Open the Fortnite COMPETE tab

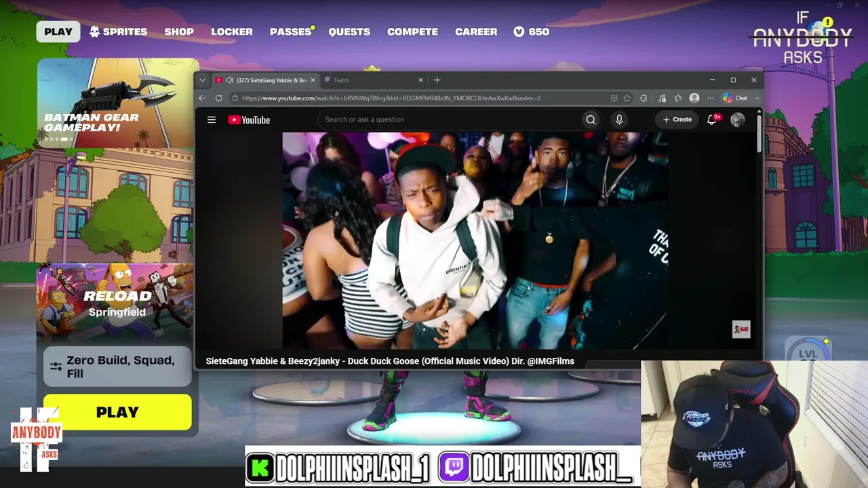click(412, 32)
